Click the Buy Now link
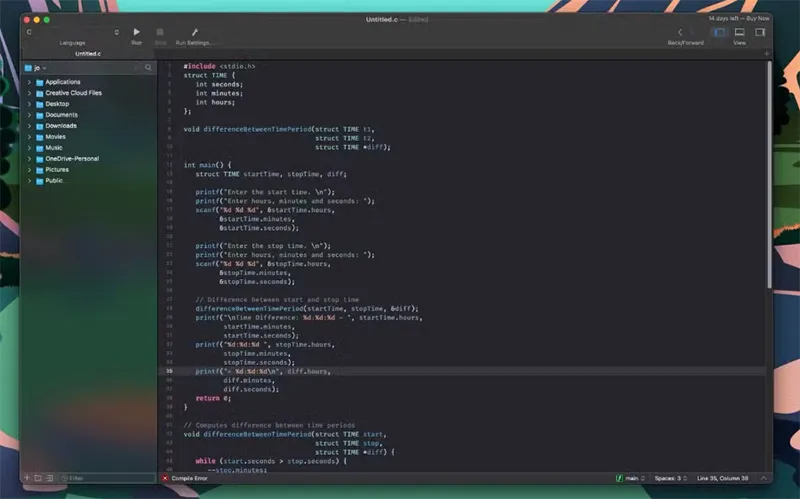 759,18
